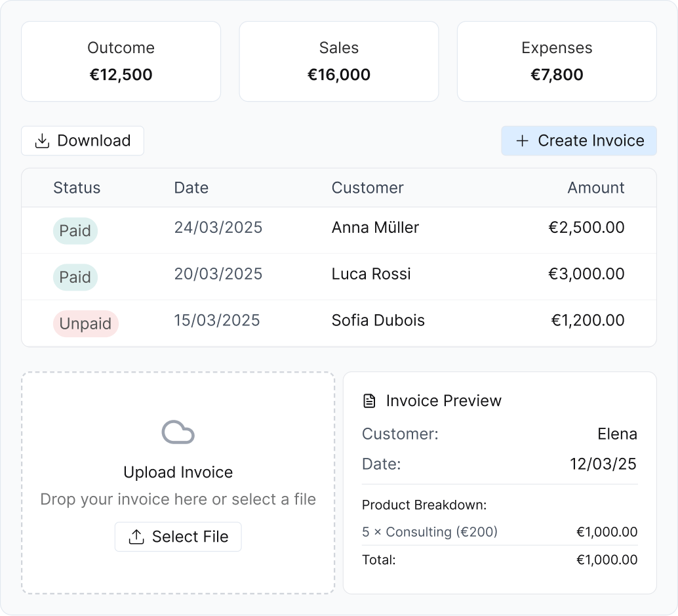This screenshot has height=616, width=678.
Task: Select the Sales summary card
Action: [x=338, y=61]
